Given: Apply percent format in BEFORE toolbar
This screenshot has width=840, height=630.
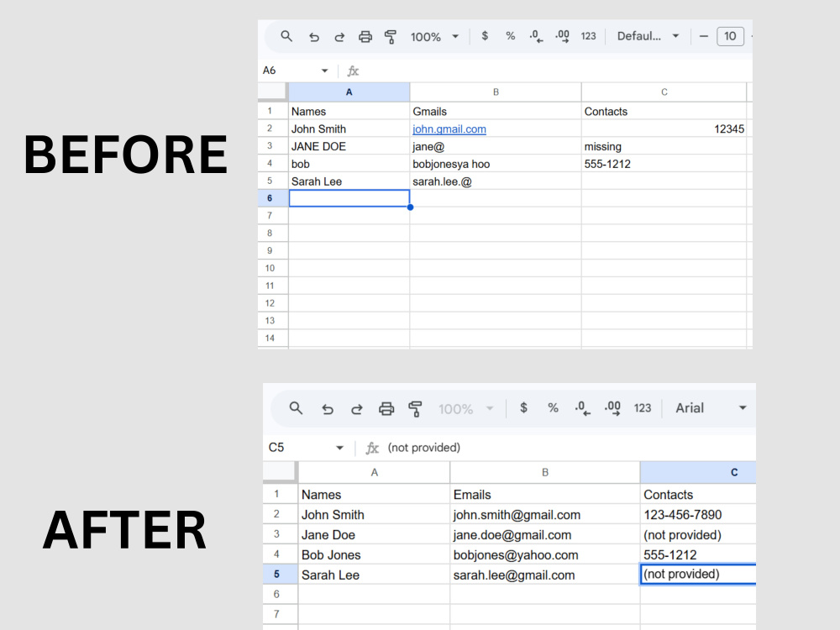Looking at the screenshot, I should 511,36.
